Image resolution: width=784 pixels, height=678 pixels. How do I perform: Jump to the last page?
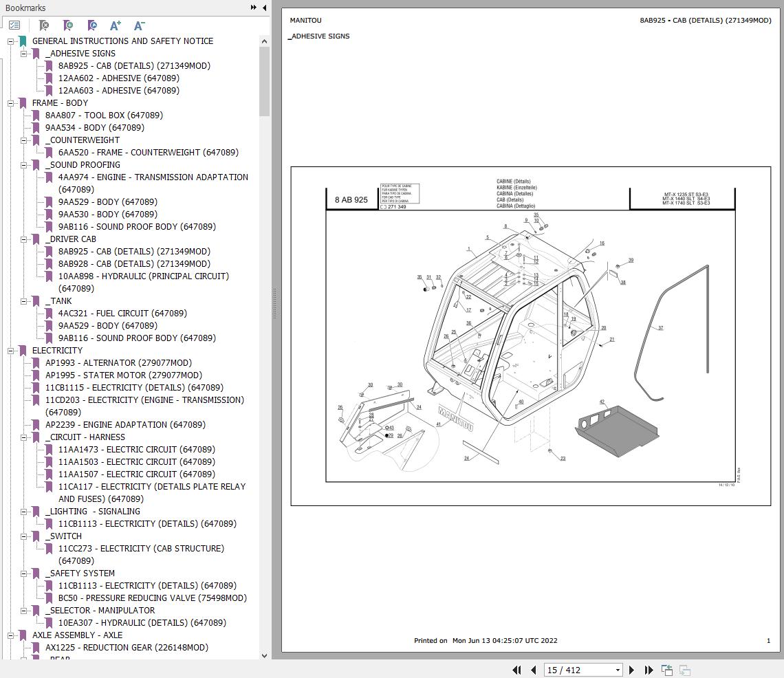tap(648, 670)
